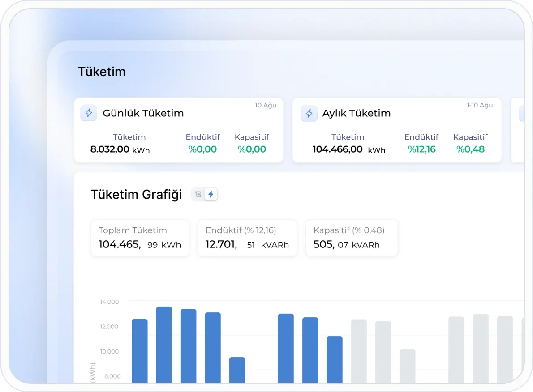Click the %0,48 Kapasitif monthly value

(470, 149)
